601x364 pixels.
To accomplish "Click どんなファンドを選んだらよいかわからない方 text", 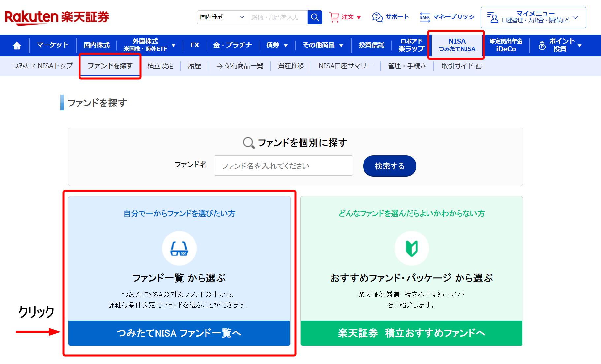I will [x=412, y=214].
